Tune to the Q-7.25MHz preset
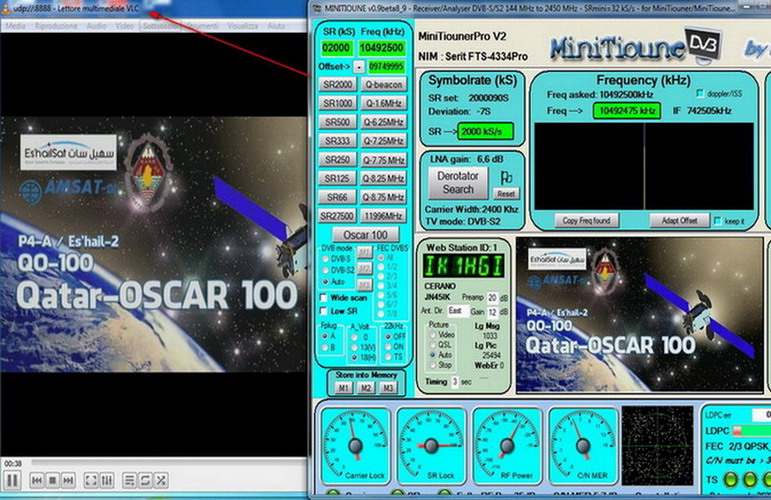The height and width of the screenshot is (500, 771). tap(384, 141)
